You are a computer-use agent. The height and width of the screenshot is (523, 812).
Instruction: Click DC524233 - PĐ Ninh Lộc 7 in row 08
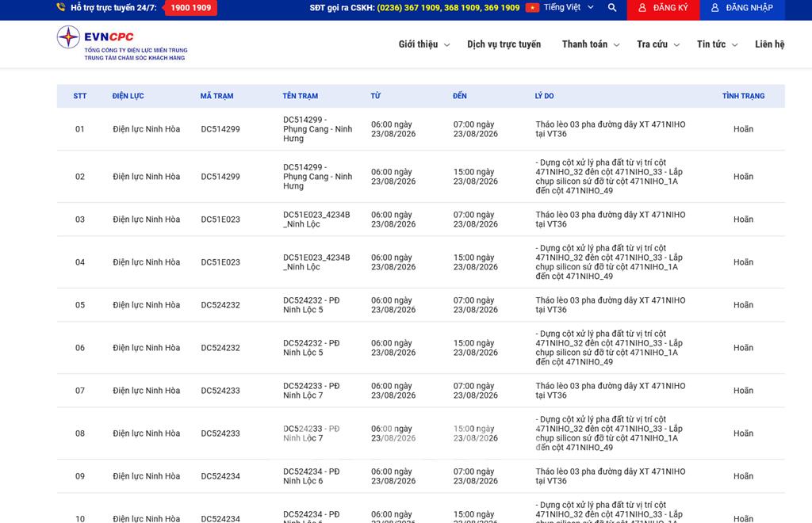[311, 433]
